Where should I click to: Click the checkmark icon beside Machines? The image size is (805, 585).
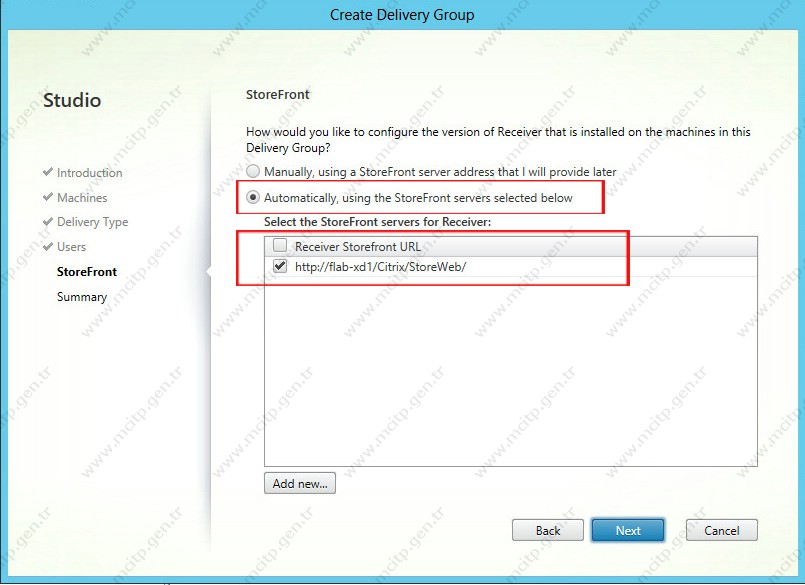(x=48, y=197)
